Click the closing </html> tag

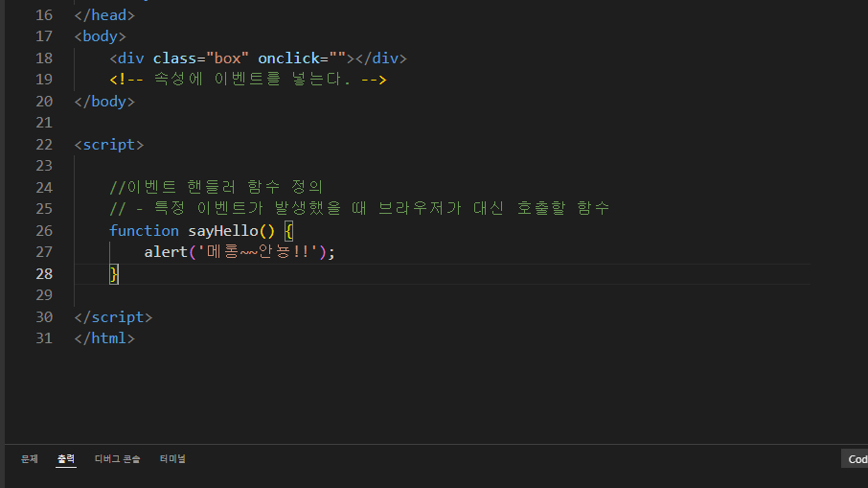104,337
